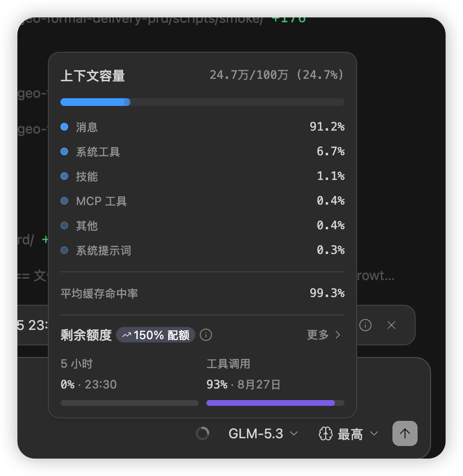Click the blue context capacity progress bar
This screenshot has width=463, height=476.
pos(203,102)
